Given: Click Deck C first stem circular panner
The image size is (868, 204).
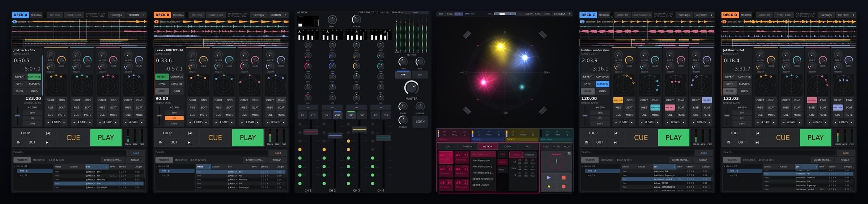Looking at the screenshot, I should pos(624,85).
